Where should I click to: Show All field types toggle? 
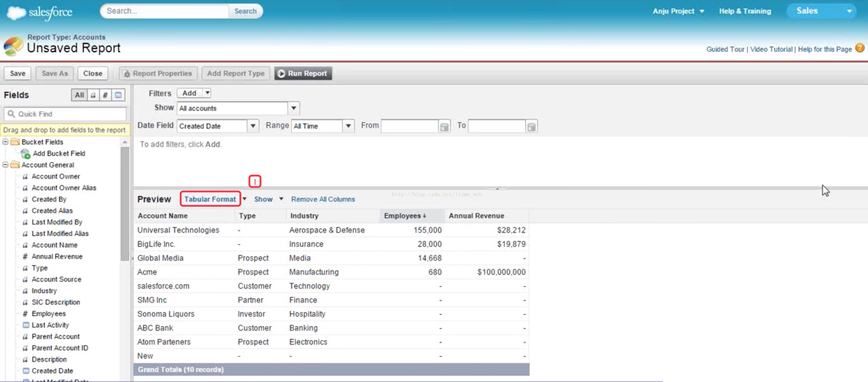pos(79,95)
